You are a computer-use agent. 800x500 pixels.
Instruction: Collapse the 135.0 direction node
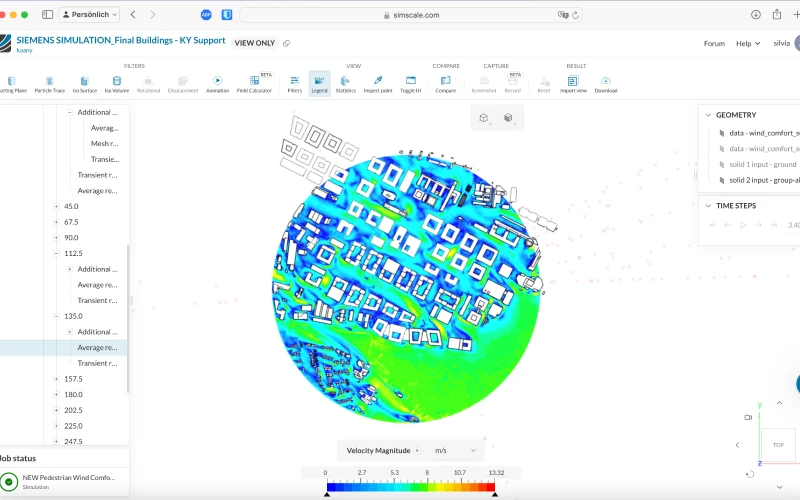tap(57, 316)
